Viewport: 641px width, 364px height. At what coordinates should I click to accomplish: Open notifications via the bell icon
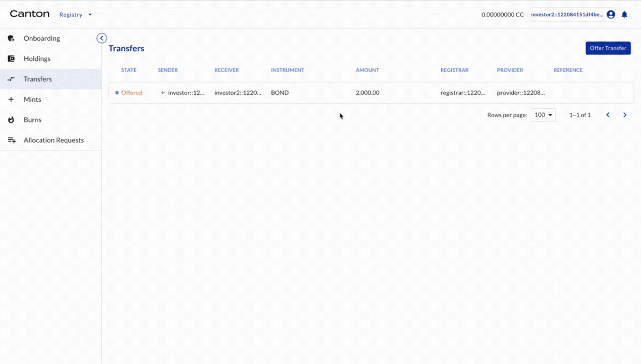pyautogui.click(x=624, y=14)
